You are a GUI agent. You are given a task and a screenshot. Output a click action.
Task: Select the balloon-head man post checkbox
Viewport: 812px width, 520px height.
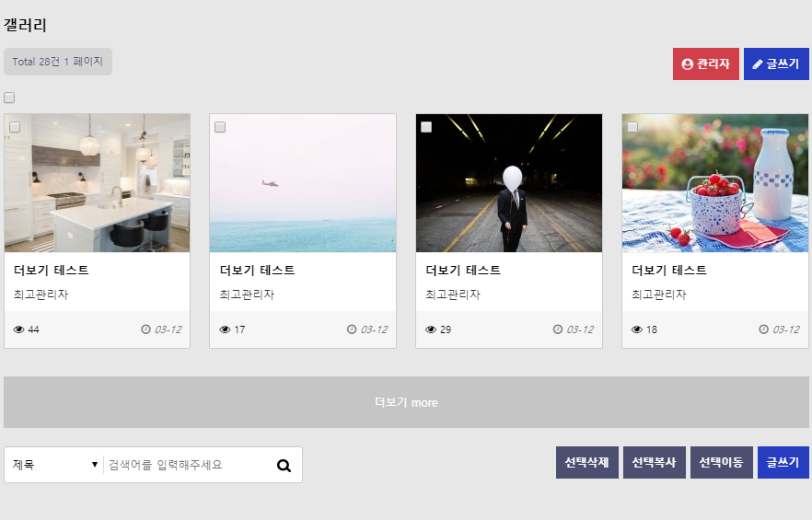coord(426,127)
